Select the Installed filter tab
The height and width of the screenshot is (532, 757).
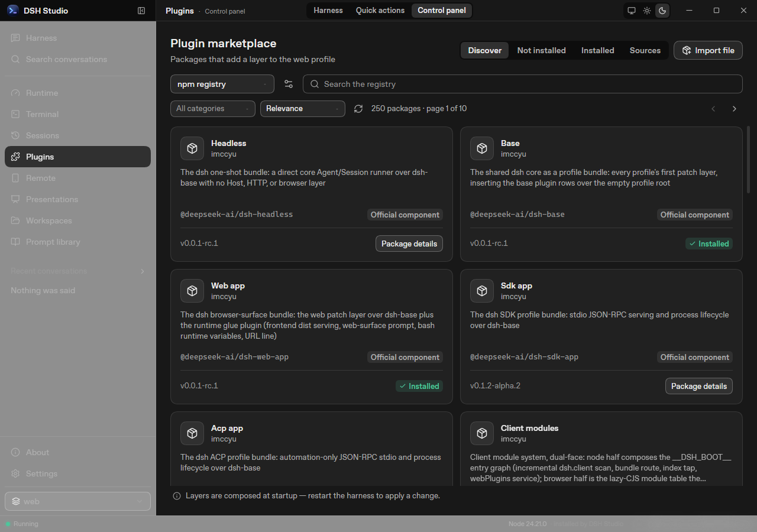pyautogui.click(x=598, y=50)
